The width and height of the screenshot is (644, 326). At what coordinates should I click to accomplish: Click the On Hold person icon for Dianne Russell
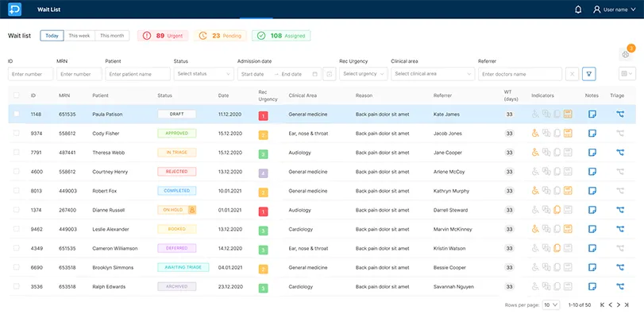pyautogui.click(x=192, y=210)
